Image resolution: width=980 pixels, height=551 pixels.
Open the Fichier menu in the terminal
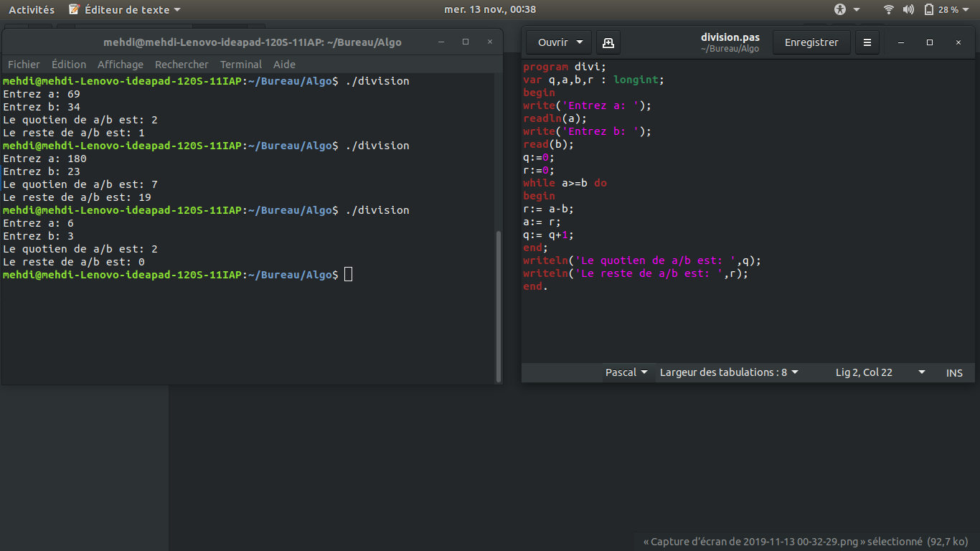(24, 65)
